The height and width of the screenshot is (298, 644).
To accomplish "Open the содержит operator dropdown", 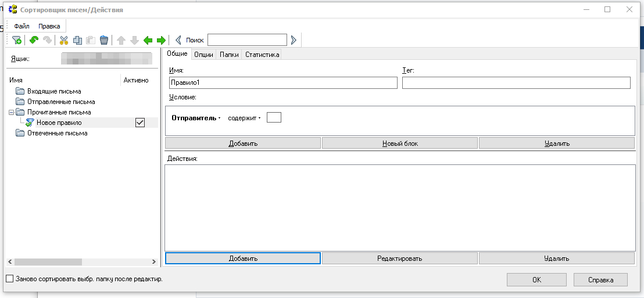I will click(x=244, y=118).
